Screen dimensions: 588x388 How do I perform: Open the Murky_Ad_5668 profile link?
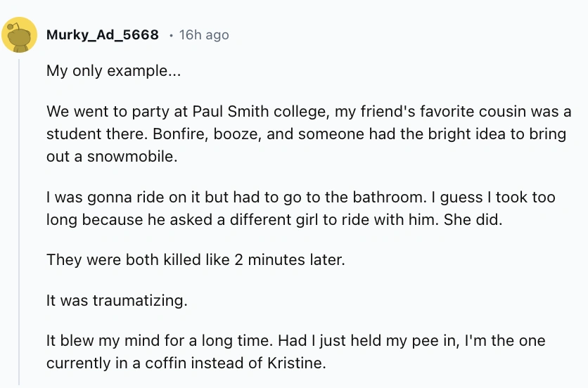[103, 34]
